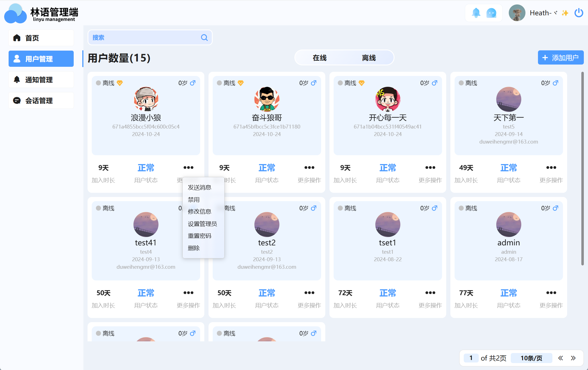Select 重置密码 in the context menu

pos(199,236)
